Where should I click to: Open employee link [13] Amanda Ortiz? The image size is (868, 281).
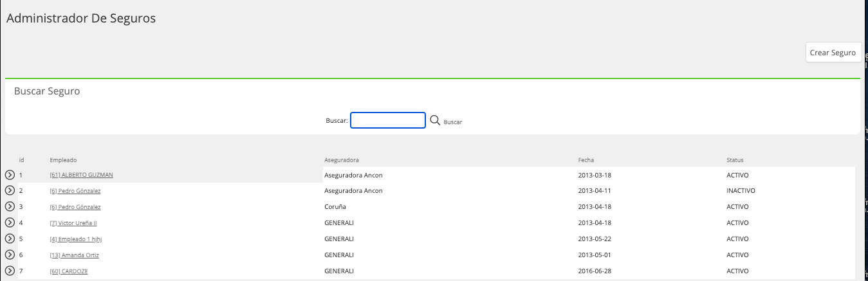(74, 255)
